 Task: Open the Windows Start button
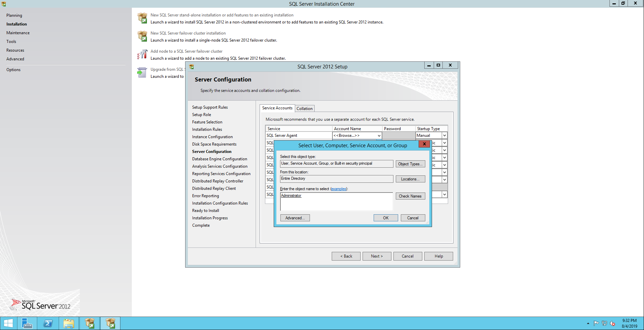click(x=8, y=323)
